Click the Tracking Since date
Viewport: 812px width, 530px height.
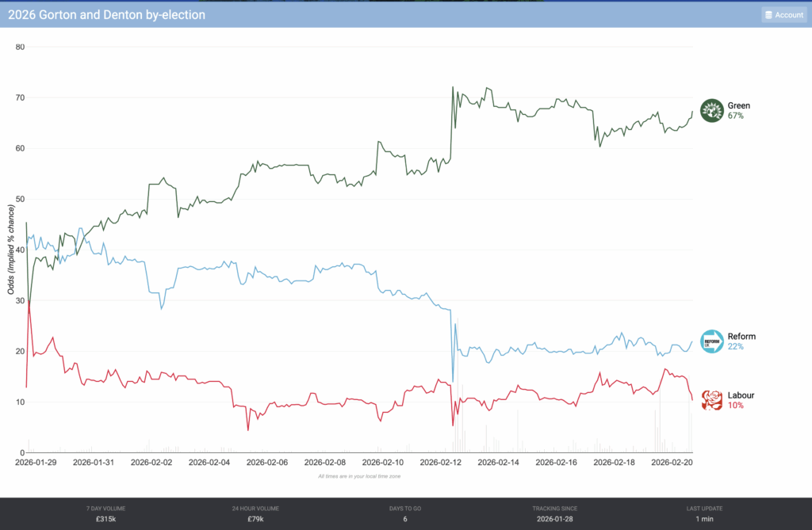555,518
